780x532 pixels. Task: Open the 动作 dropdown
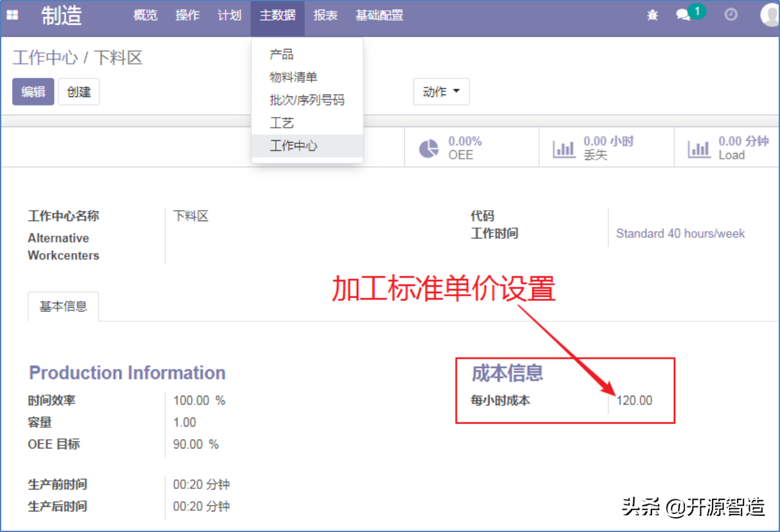pos(441,92)
